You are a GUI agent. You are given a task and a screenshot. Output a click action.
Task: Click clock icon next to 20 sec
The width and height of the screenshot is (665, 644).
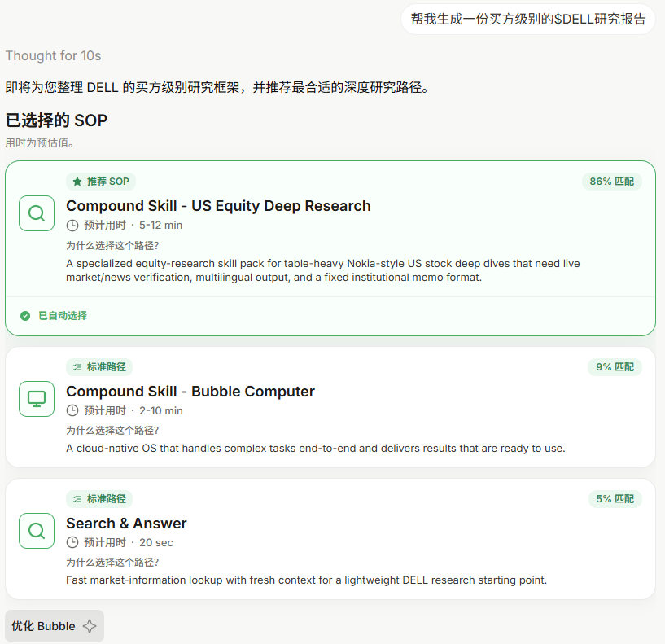pos(72,542)
